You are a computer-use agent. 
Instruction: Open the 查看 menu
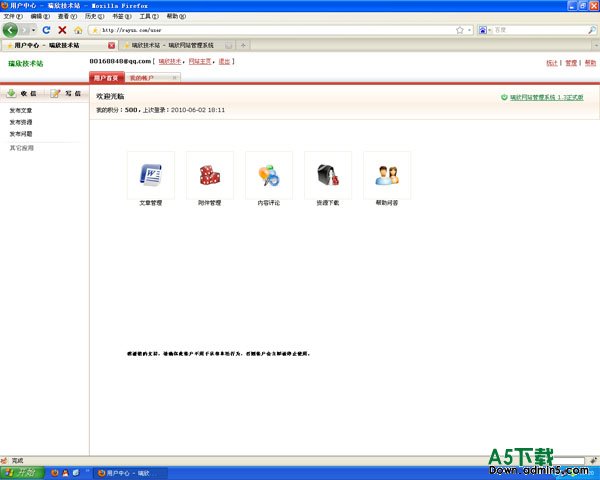[x=67, y=16]
